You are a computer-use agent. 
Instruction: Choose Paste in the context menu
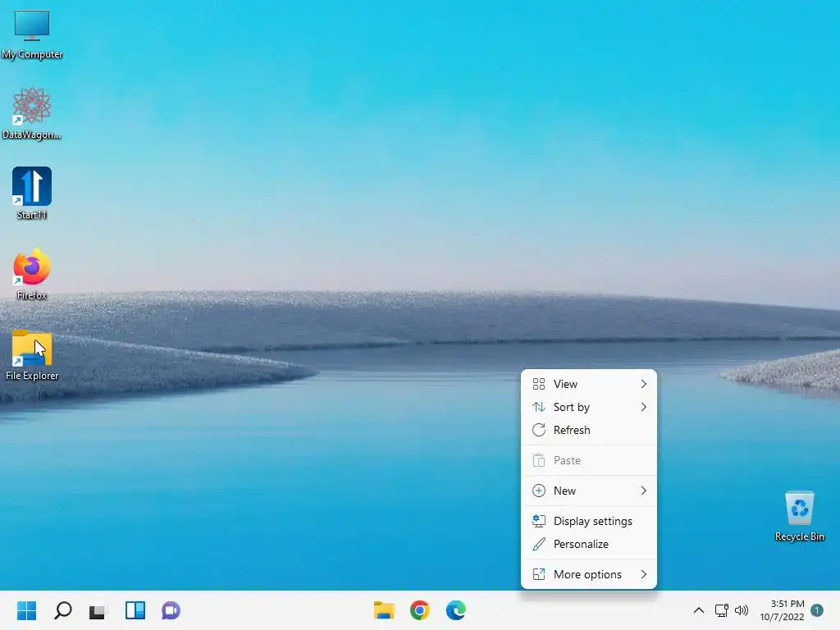(x=589, y=460)
